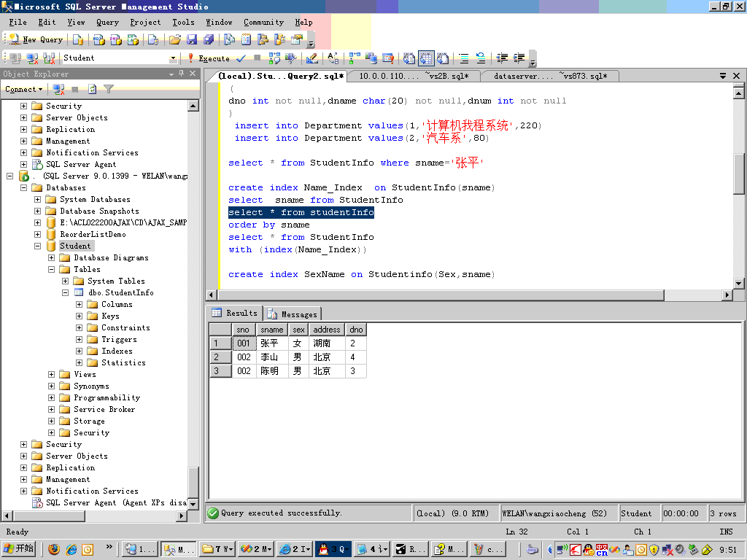Screen dimensions: 747x560
Task: Click Object Explorer disconnect icon
Action: click(x=58, y=89)
